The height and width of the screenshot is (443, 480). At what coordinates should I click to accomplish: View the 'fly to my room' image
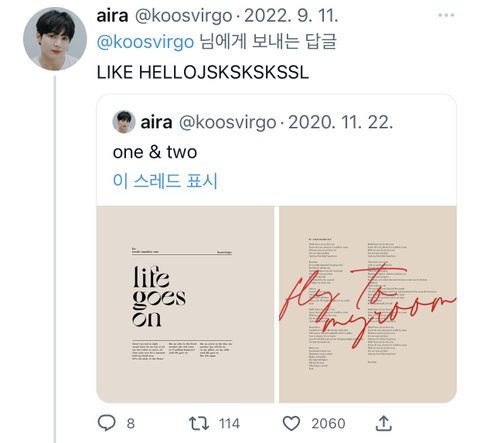click(368, 304)
